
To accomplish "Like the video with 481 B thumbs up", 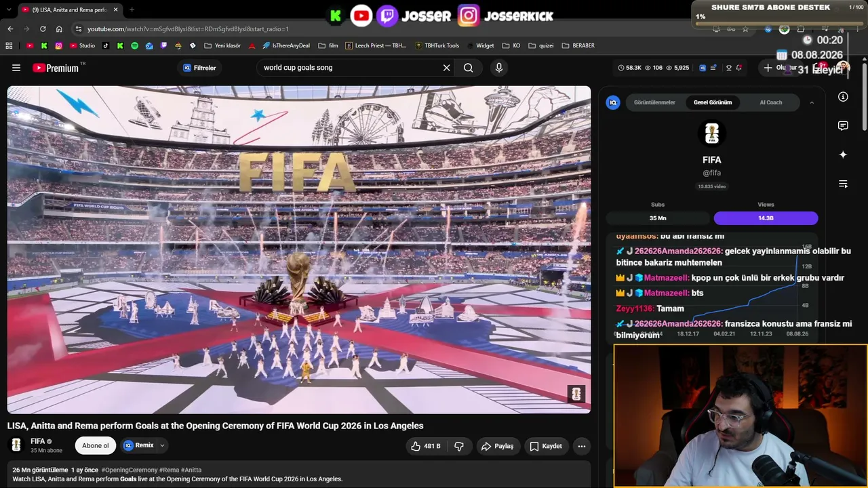I will tap(425, 446).
